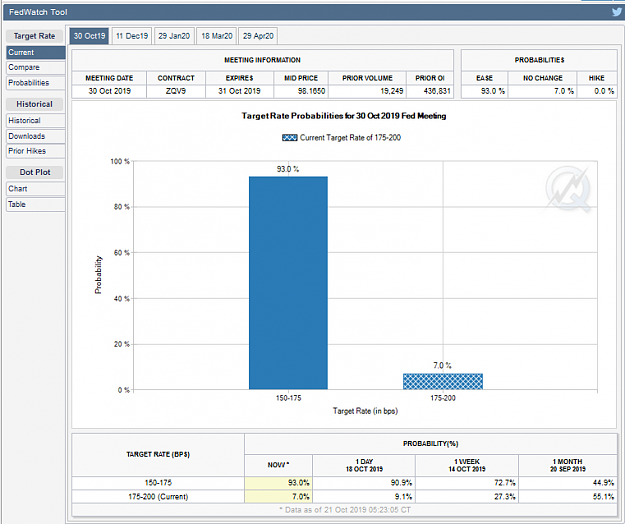This screenshot has width=625, height=524.
Task: Open the 11 Dec19 meeting tab
Action: pyautogui.click(x=132, y=36)
